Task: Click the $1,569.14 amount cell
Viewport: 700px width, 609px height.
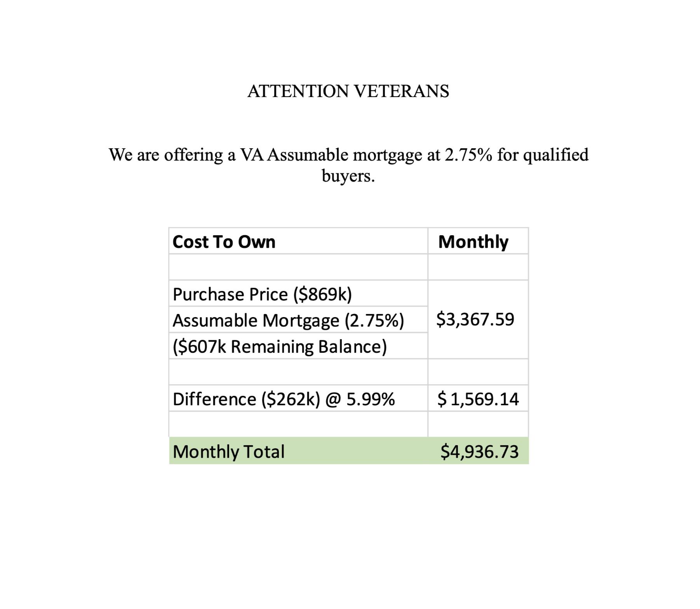Action: [478, 399]
